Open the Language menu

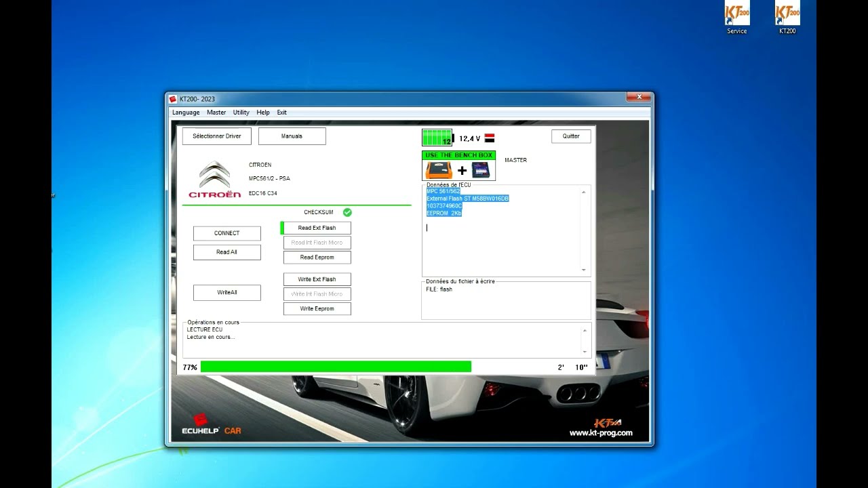click(186, 113)
